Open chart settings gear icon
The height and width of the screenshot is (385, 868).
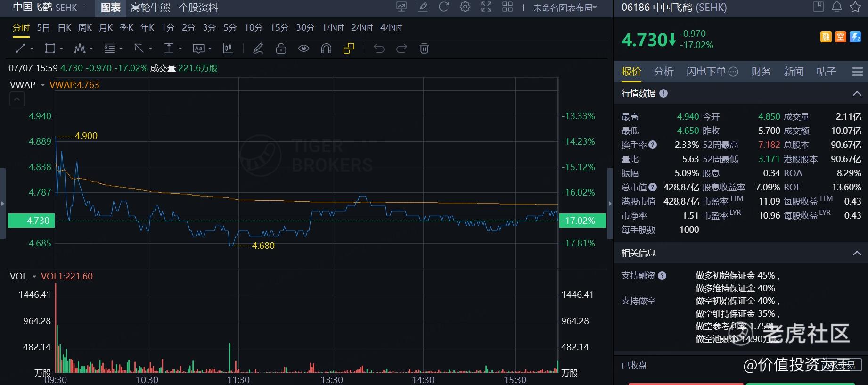[x=465, y=7]
